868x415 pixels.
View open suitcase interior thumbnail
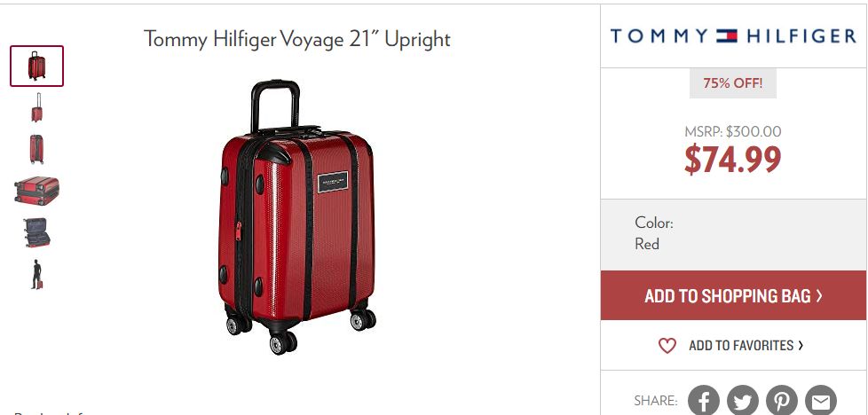click(x=36, y=232)
